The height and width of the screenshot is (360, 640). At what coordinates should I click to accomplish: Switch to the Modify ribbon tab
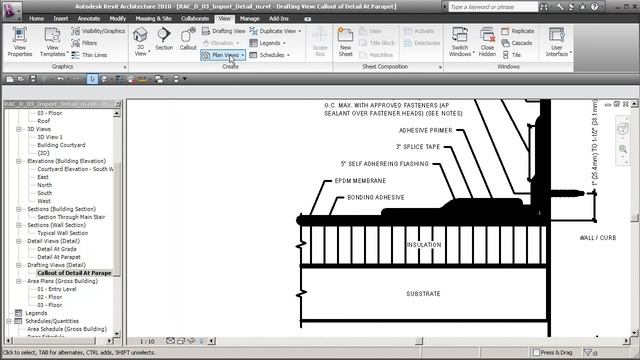click(x=118, y=19)
